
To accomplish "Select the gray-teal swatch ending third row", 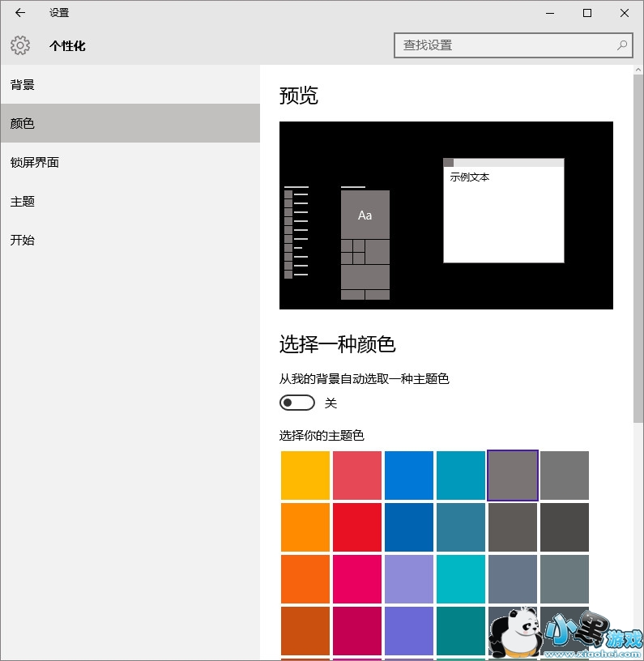I will pyautogui.click(x=565, y=579).
